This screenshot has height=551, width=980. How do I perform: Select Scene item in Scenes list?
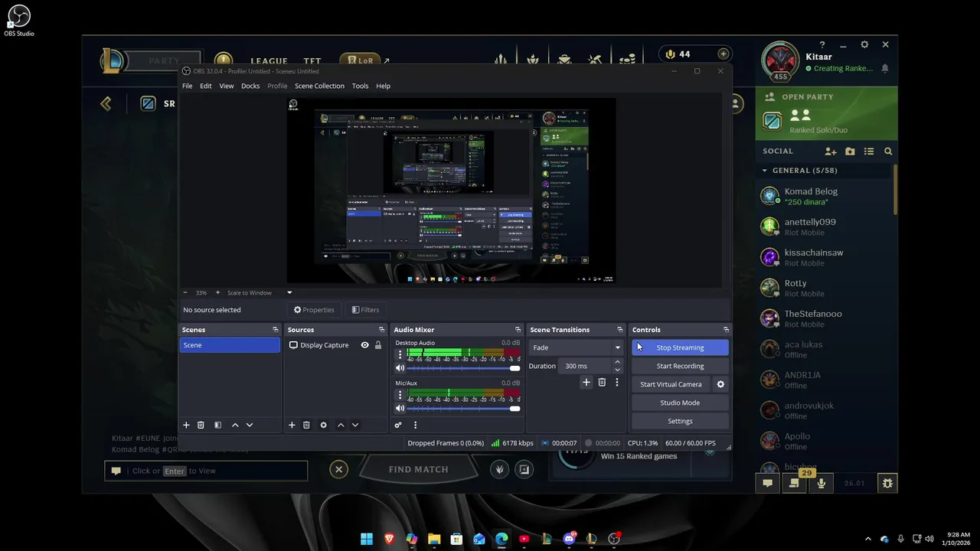pyautogui.click(x=230, y=345)
